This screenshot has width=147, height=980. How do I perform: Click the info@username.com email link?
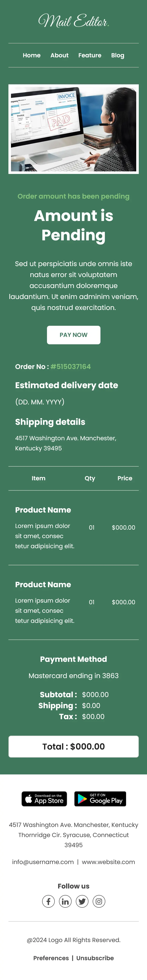(43, 862)
